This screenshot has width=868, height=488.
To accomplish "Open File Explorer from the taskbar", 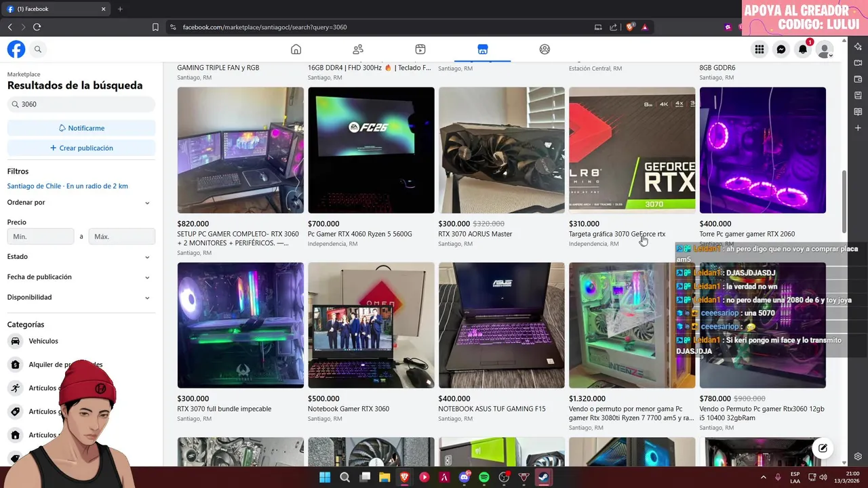I will pyautogui.click(x=384, y=477).
